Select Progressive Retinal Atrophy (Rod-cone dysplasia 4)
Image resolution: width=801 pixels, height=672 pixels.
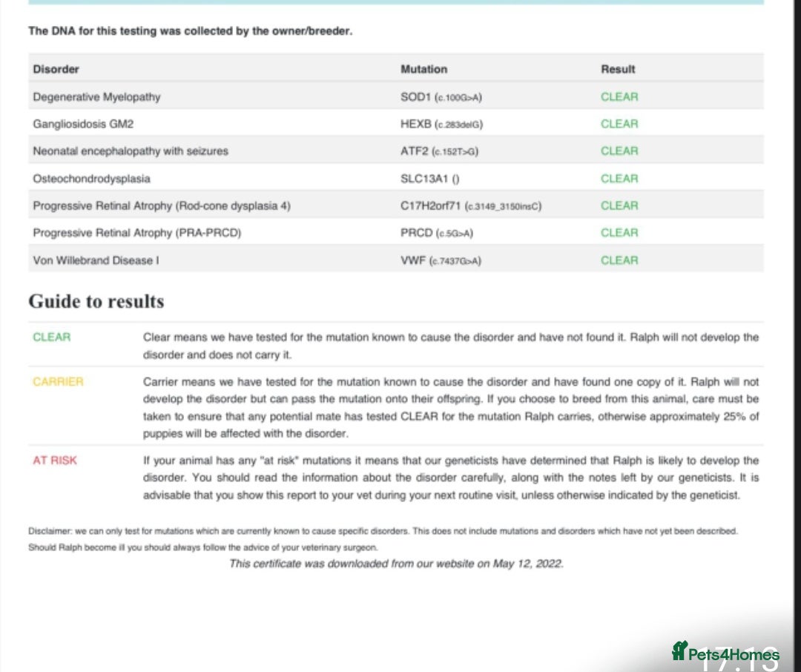pos(162,205)
